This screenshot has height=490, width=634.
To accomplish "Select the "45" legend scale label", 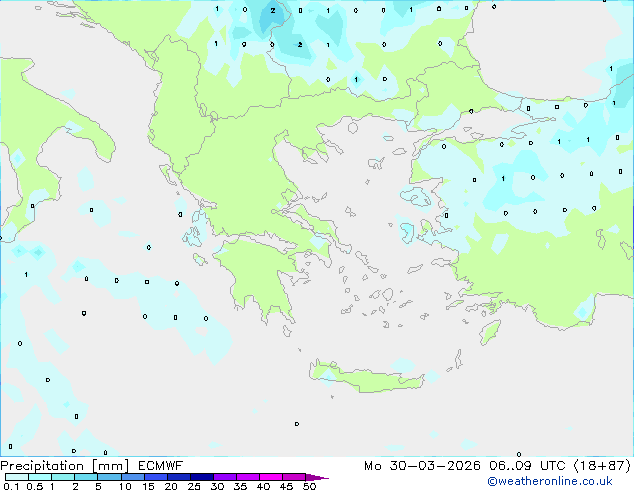I will coord(286,486).
